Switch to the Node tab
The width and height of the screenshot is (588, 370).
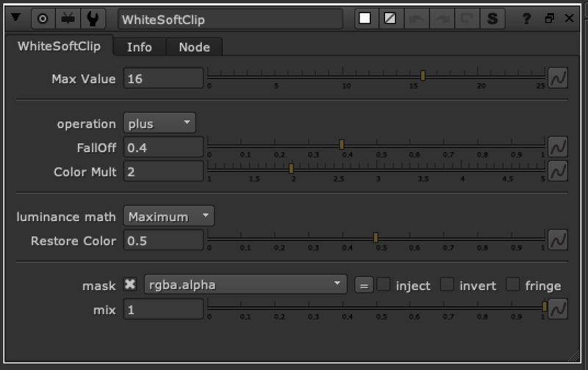tap(194, 47)
